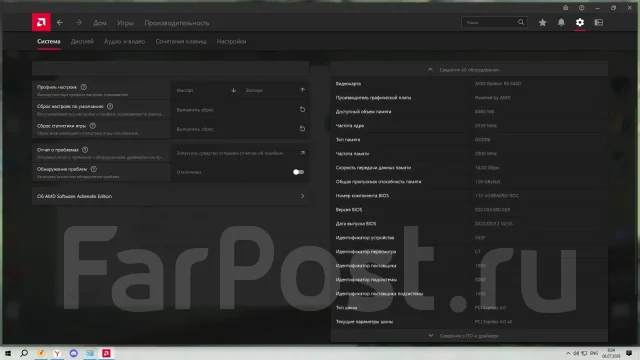The image size is (640, 360).
Task: Switch to the Настройки tab
Action: click(231, 41)
